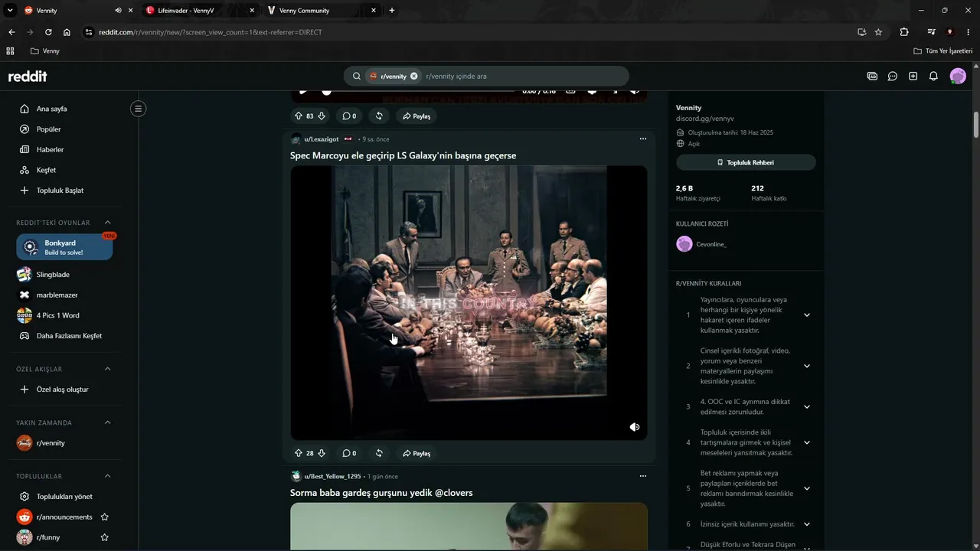The image size is (980, 551).
Task: Click Paylaş on the 28-point post
Action: tap(416, 453)
